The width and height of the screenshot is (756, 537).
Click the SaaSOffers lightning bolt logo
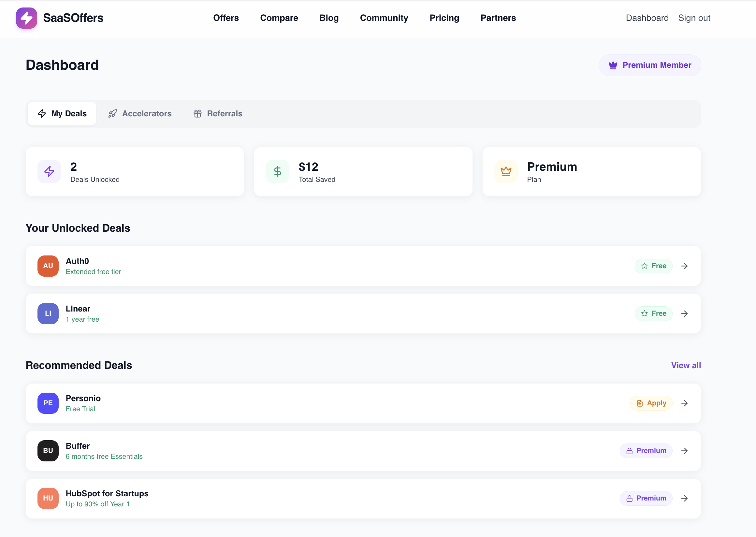26,18
